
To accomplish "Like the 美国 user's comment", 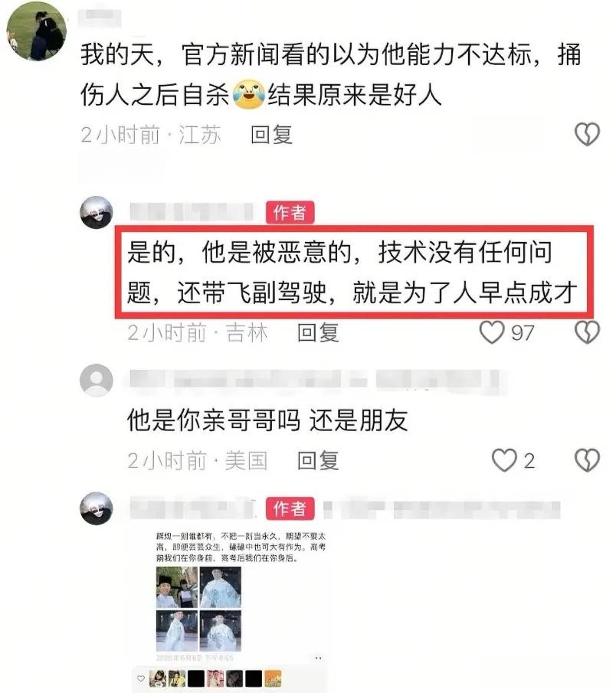I will [x=504, y=460].
